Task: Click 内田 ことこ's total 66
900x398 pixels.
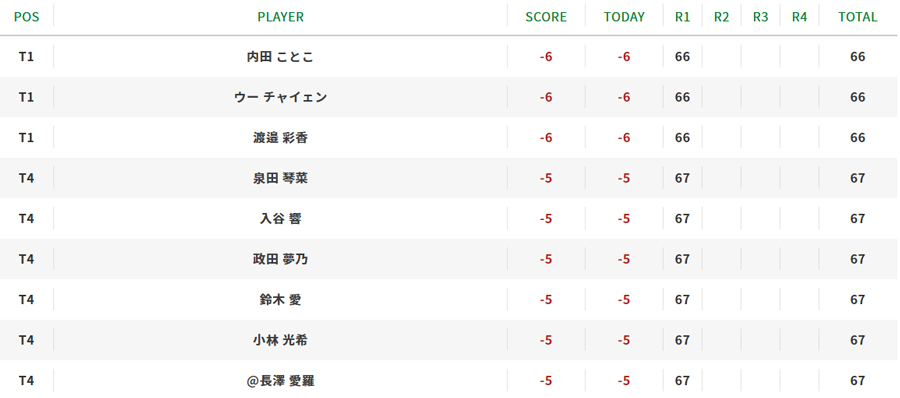Action: [x=858, y=57]
